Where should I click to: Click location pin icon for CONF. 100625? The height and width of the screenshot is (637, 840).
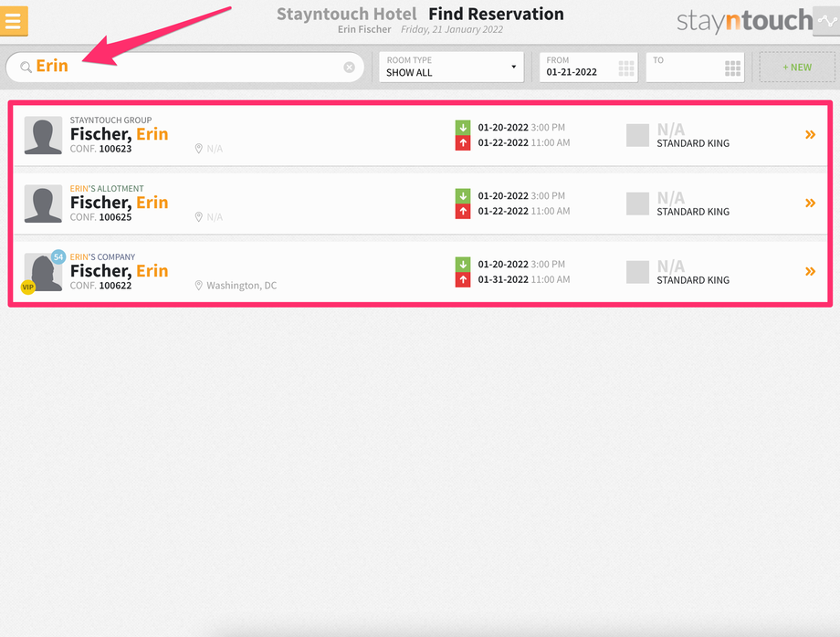coord(198,217)
